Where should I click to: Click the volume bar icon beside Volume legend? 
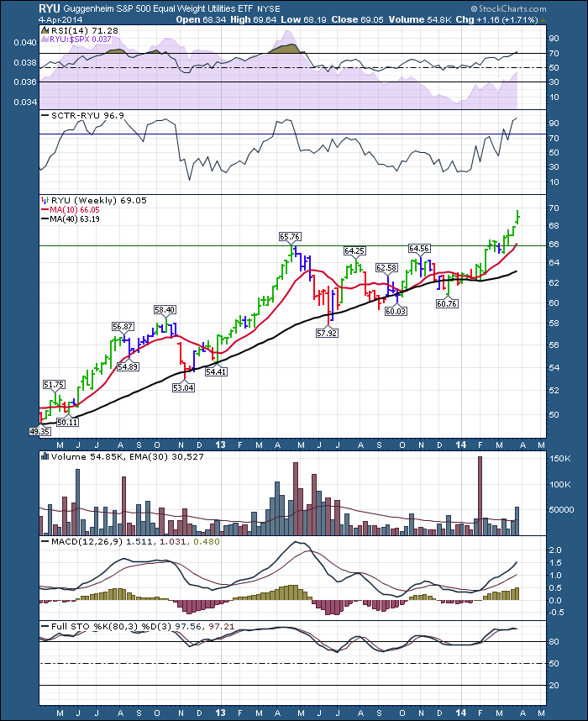pyautogui.click(x=45, y=456)
